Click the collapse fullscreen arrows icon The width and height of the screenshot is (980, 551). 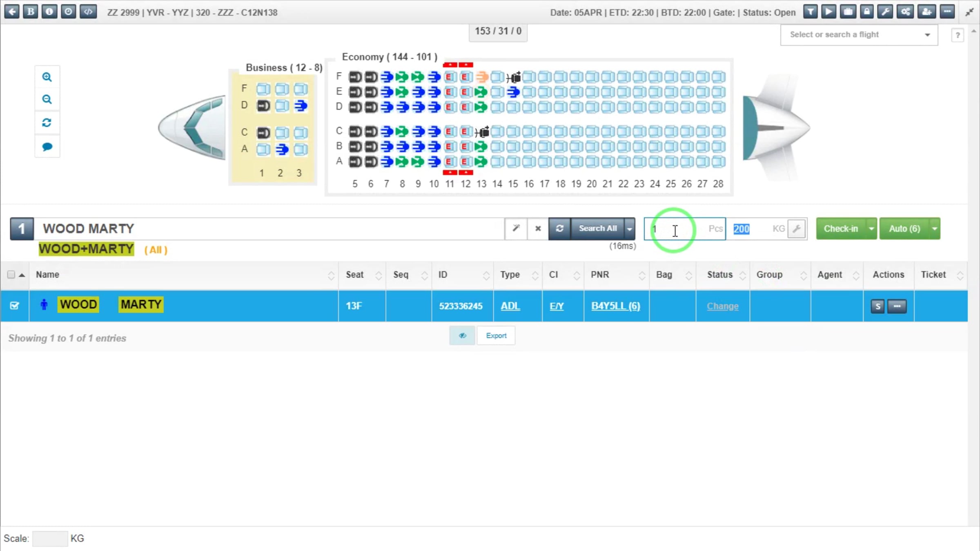coord(970,12)
